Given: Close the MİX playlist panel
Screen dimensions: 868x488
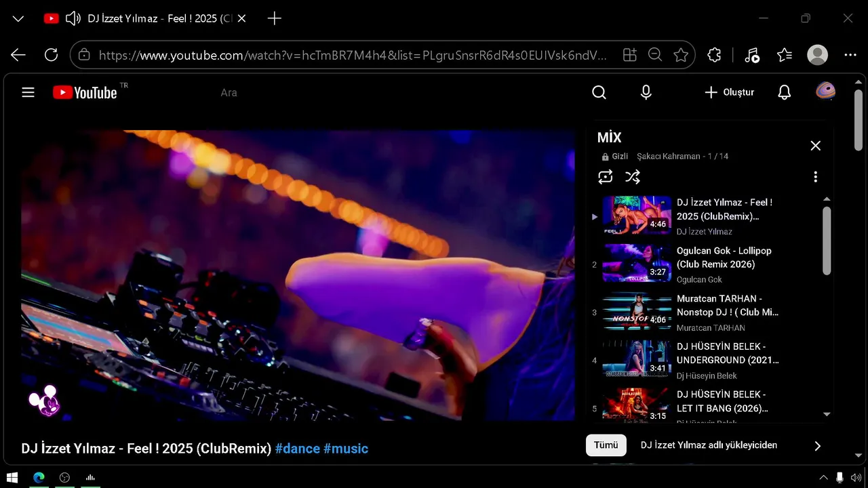Looking at the screenshot, I should pos(816,146).
